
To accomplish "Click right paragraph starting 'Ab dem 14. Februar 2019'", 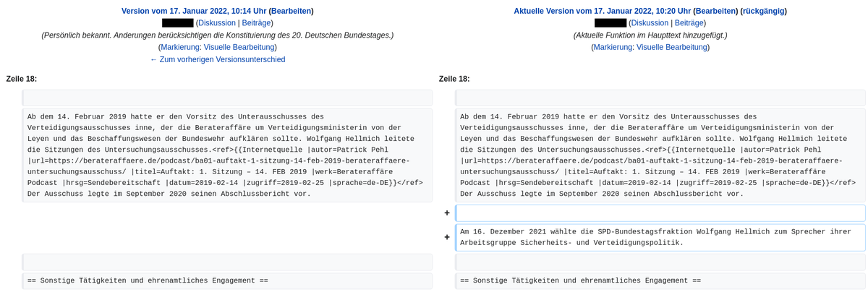I will pyautogui.click(x=660, y=155).
